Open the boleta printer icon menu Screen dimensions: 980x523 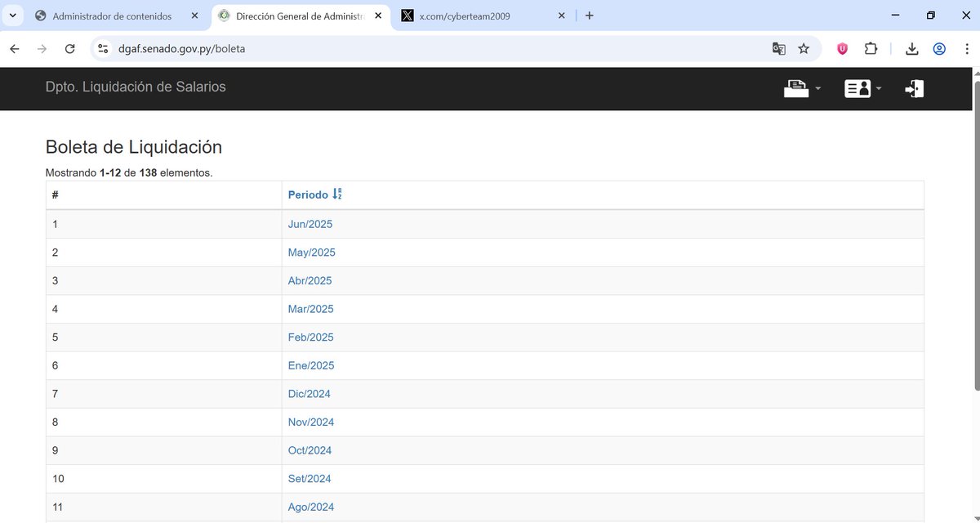click(795, 88)
